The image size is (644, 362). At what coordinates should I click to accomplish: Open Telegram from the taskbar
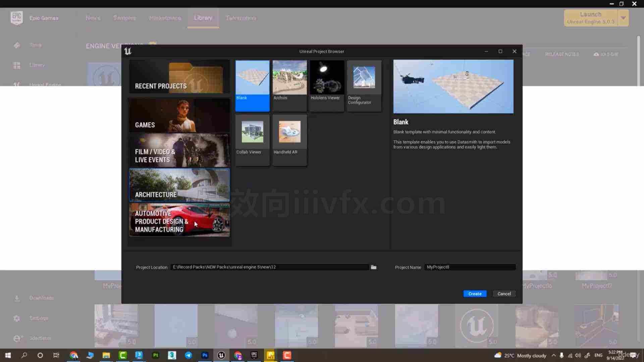[189, 355]
